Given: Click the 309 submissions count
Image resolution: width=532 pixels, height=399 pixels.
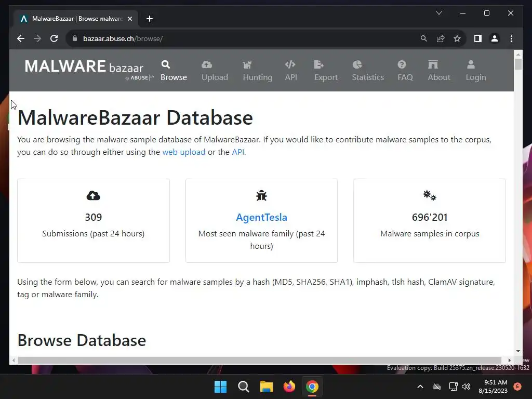Looking at the screenshot, I should pos(94,217).
